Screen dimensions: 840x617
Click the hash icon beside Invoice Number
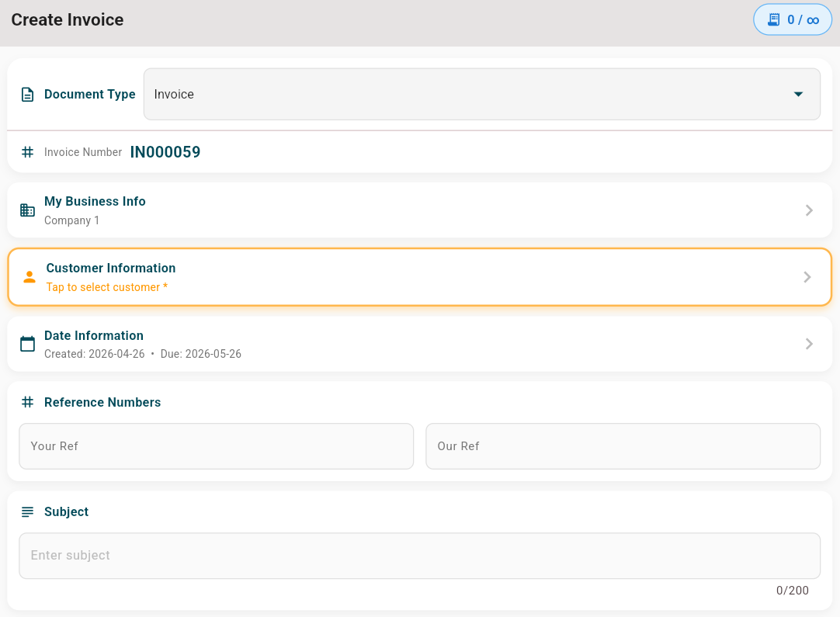point(27,152)
